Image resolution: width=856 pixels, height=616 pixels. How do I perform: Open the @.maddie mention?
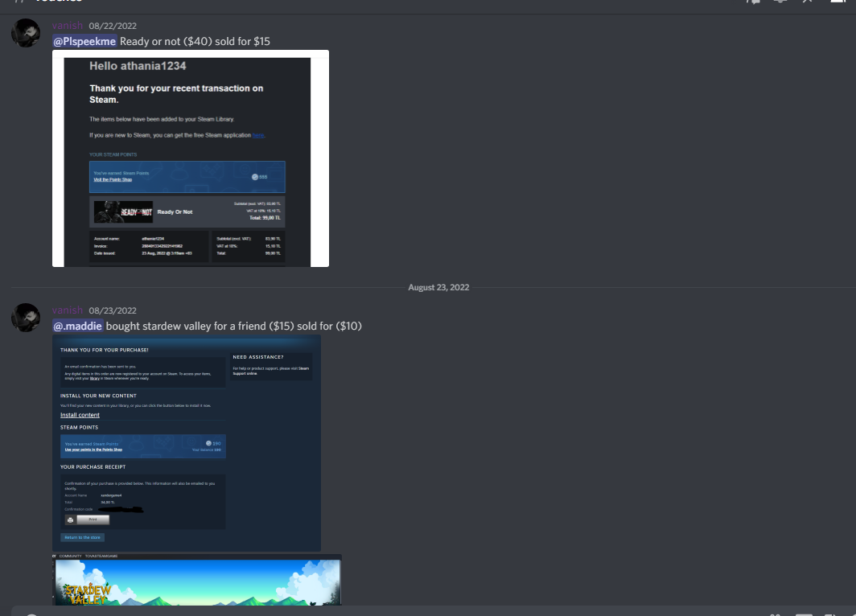(x=77, y=326)
